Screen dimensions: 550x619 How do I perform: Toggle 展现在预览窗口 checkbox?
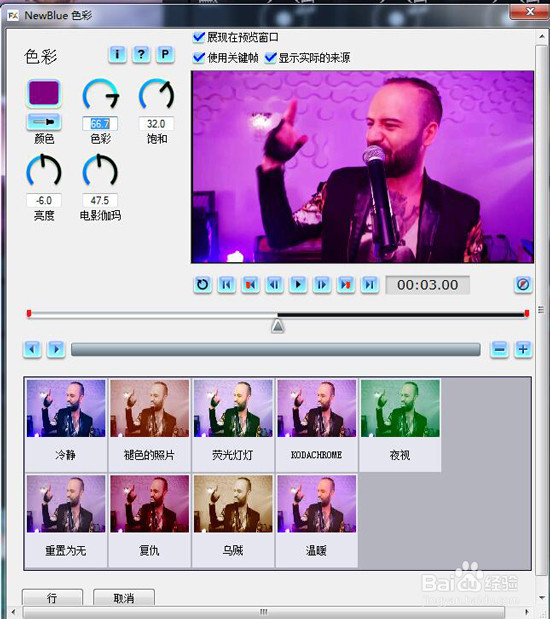[x=199, y=38]
